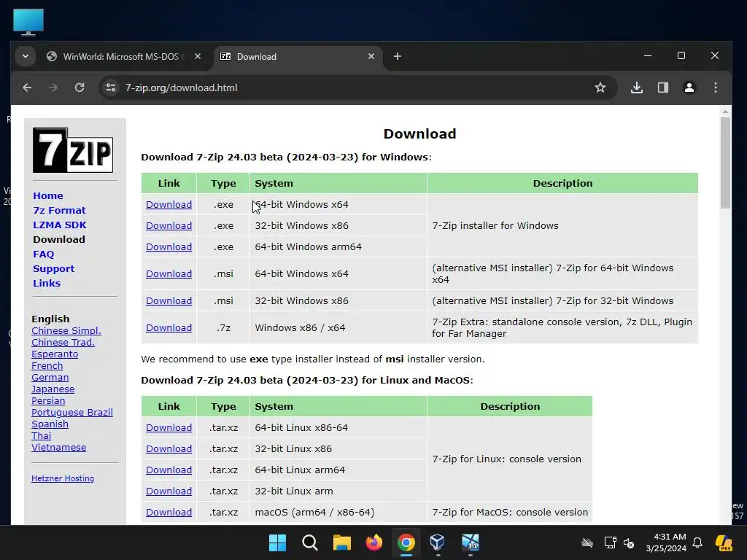Close the 7-Zip Download tab
747x560 pixels.
[371, 56]
